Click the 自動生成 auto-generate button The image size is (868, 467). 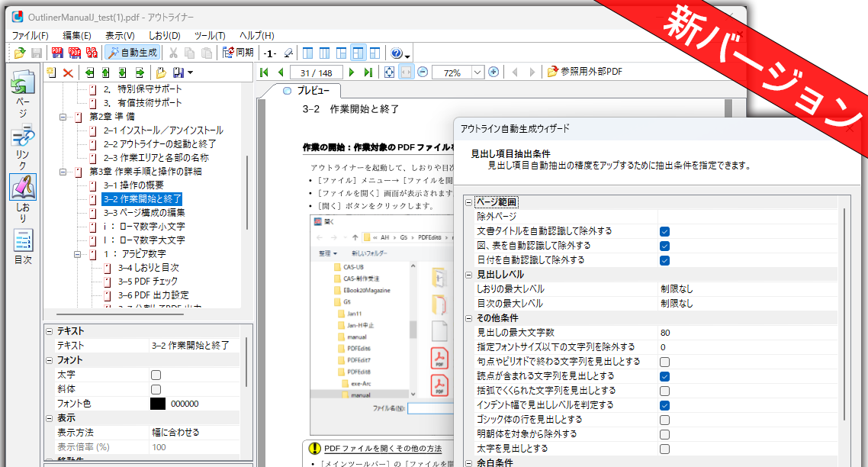point(131,53)
